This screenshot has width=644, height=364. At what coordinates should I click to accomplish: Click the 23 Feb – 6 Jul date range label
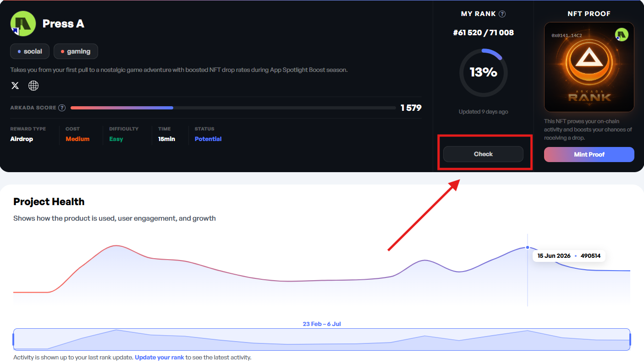pos(322,324)
